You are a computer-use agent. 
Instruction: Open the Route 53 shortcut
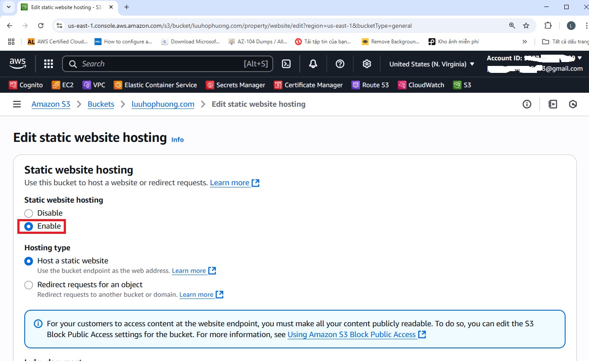370,85
